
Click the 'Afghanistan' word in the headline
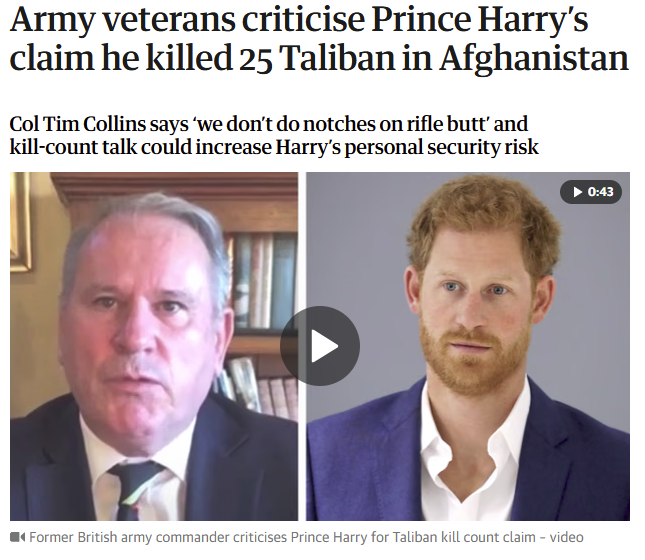(534, 58)
